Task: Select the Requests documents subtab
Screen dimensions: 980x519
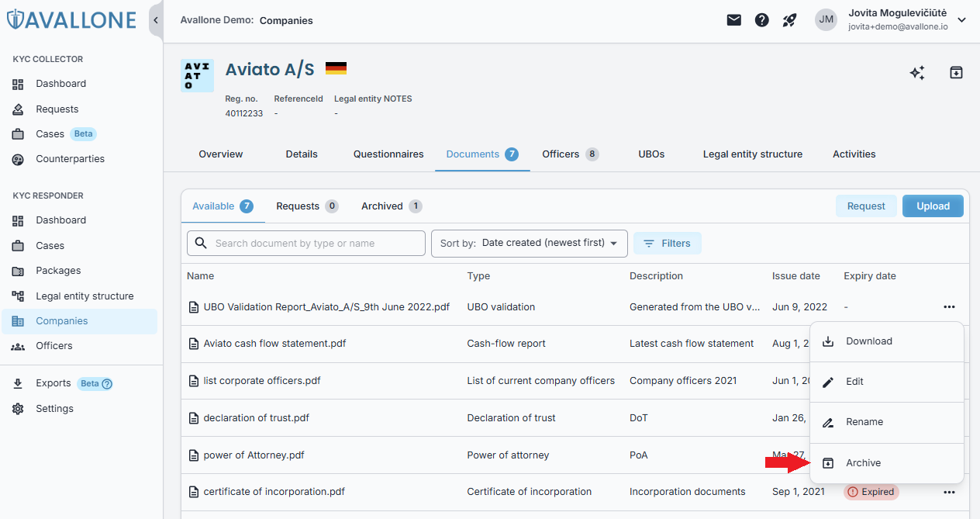Action: [307, 206]
